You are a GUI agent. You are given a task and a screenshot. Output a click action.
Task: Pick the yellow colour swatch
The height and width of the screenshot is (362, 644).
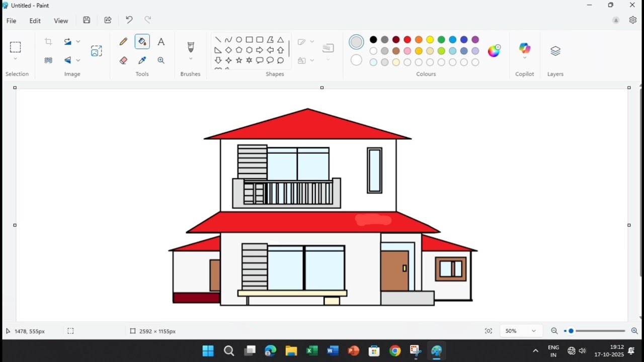(x=430, y=40)
